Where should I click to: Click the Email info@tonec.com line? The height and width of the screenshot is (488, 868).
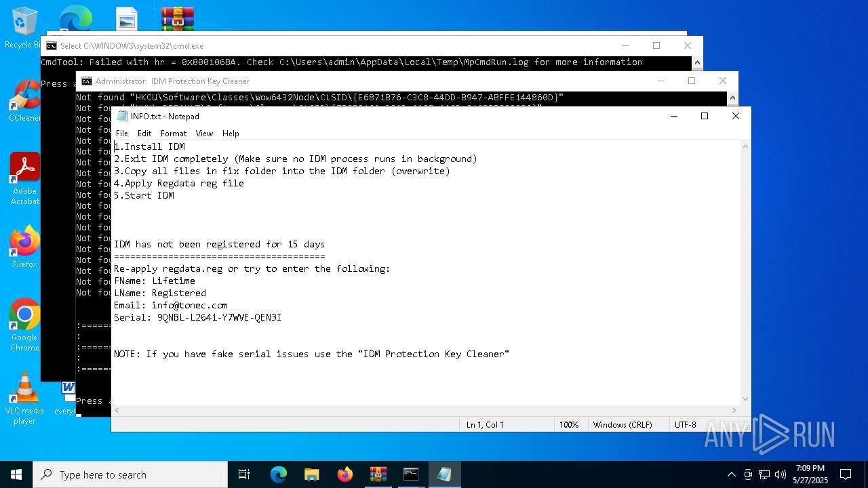(171, 305)
